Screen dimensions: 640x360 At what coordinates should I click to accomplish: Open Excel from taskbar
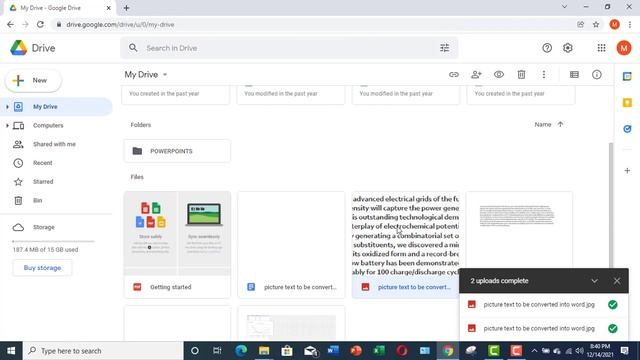coord(379,351)
